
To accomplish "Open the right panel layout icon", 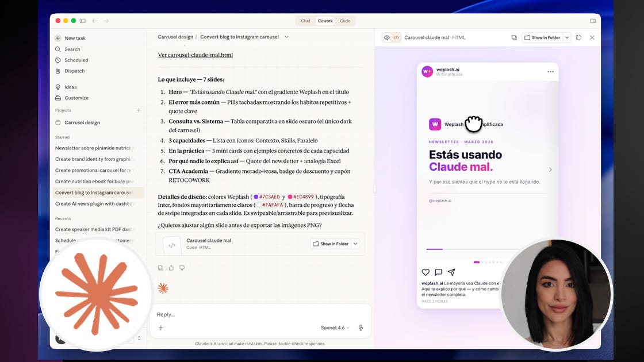I will tap(593, 21).
